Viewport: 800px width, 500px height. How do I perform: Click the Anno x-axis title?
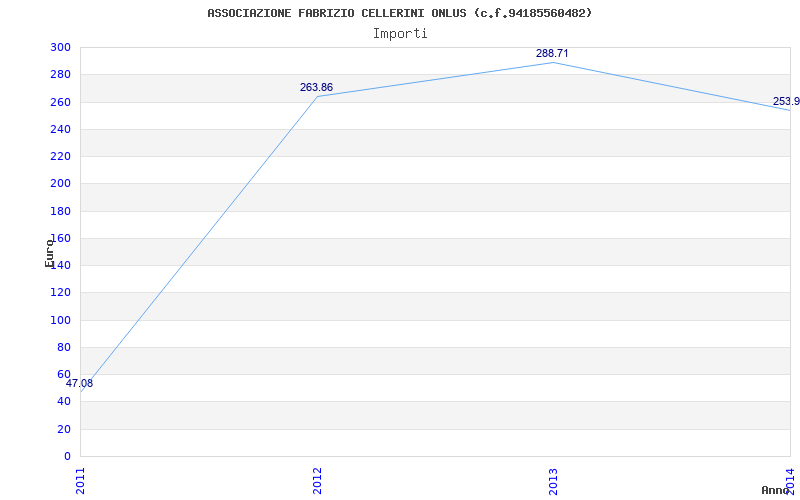click(776, 490)
